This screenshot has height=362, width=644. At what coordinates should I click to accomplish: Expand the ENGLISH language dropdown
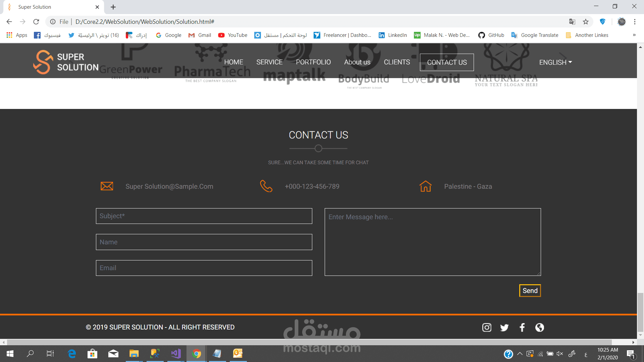pos(555,62)
